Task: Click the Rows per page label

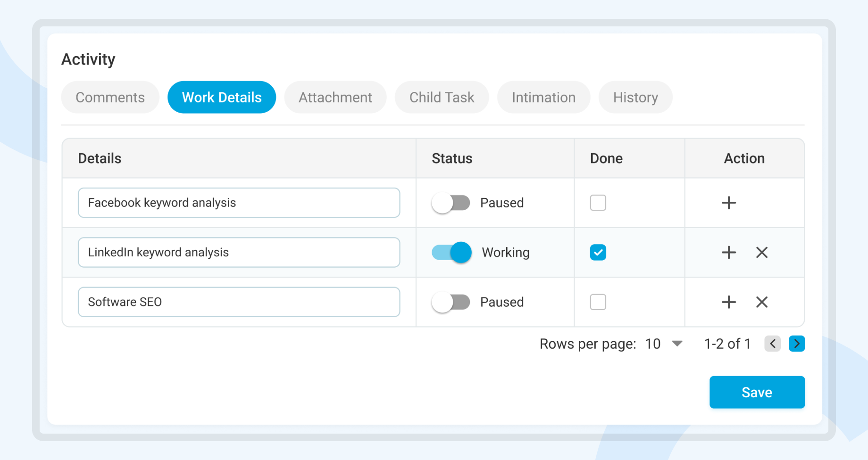Action: [588, 344]
